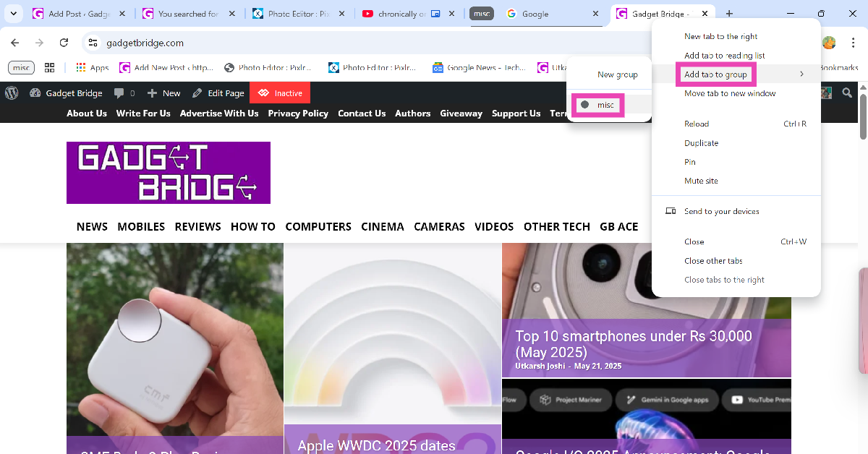Viewport: 868px width, 454px height.
Task: Open the MOBILES nav item
Action: pyautogui.click(x=141, y=226)
